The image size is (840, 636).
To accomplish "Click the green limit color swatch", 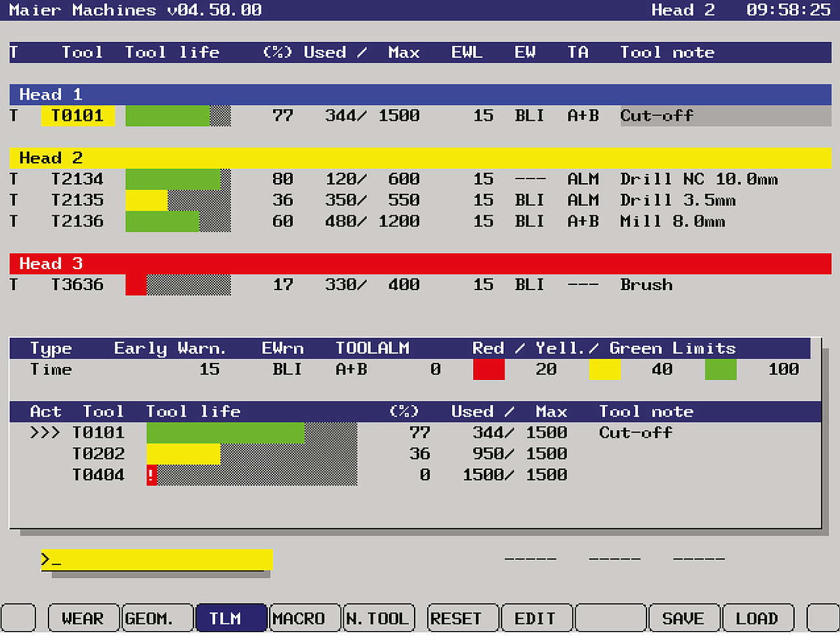I will click(721, 370).
